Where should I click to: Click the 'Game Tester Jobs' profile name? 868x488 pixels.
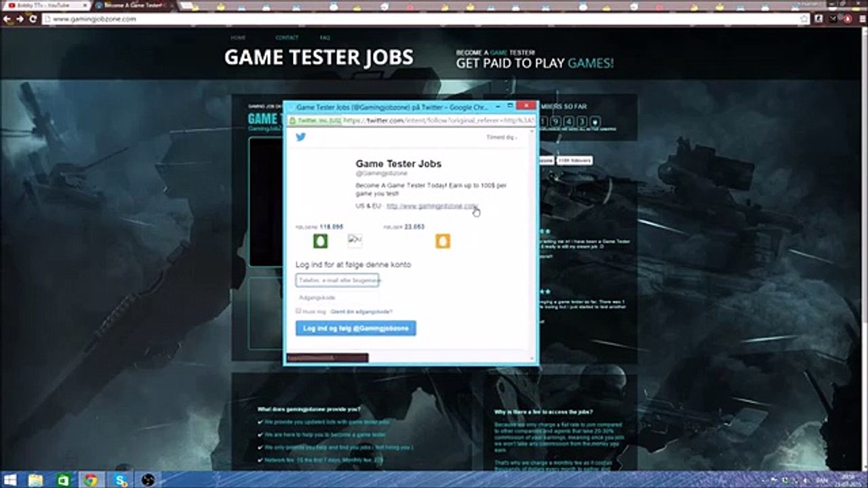coord(399,163)
